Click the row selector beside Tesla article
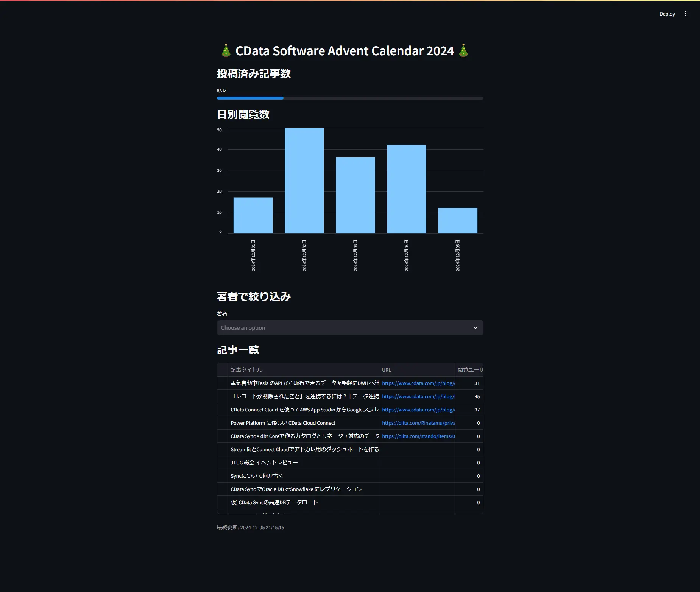 (x=222, y=383)
